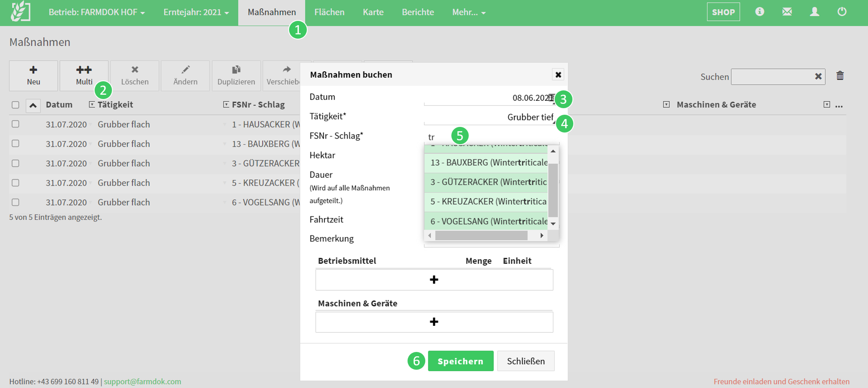Check the row for 6 - VOGELSANG
Screen dimensions: 868x388
16,202
